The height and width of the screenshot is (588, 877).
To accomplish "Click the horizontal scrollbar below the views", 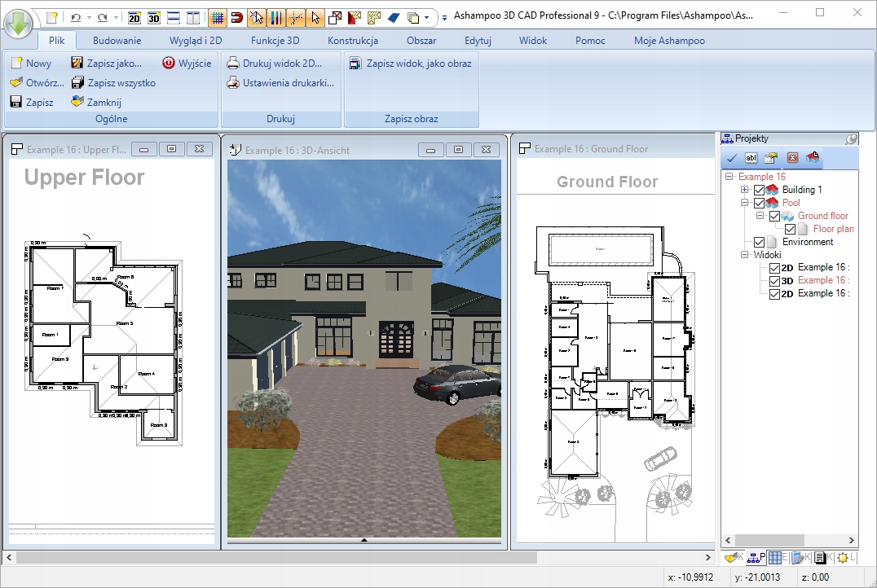I will point(277,558).
